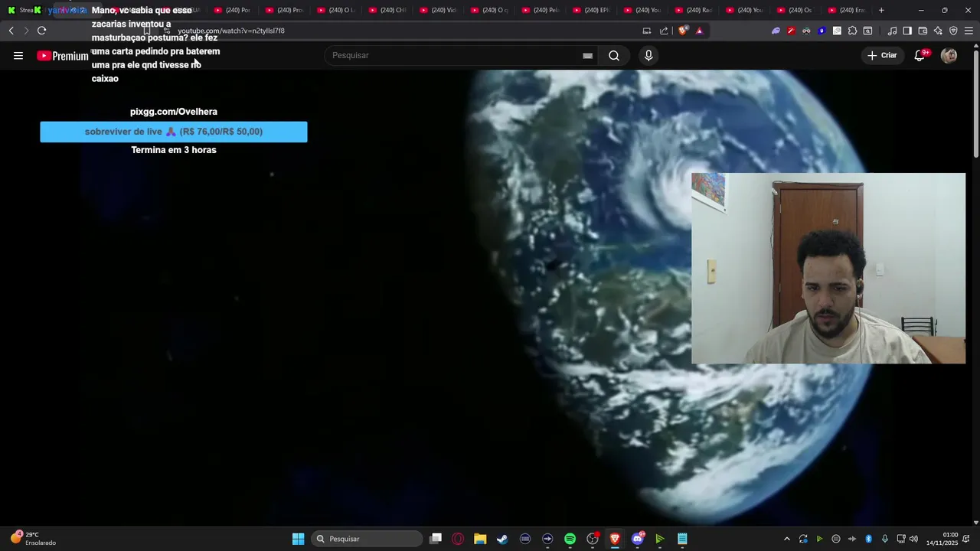The height and width of the screenshot is (551, 980).
Task: Toggle the Brave sidebar panel icon
Action: click(x=907, y=31)
